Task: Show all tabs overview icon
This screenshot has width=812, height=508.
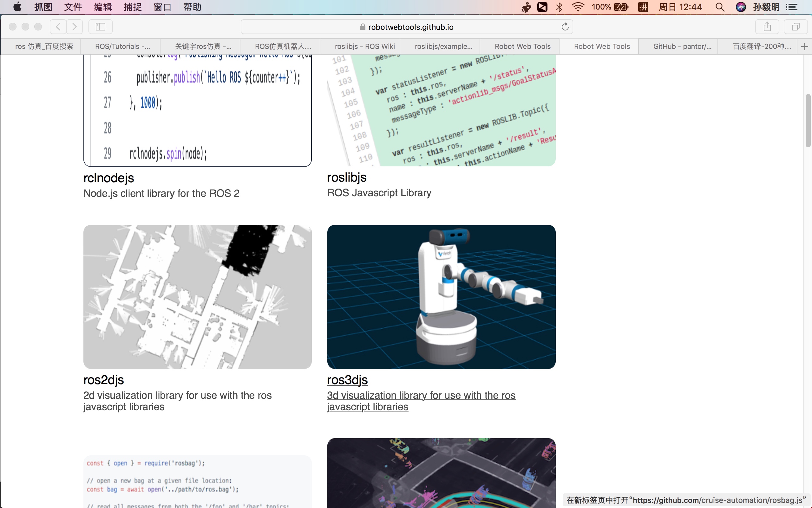Action: [x=796, y=27]
